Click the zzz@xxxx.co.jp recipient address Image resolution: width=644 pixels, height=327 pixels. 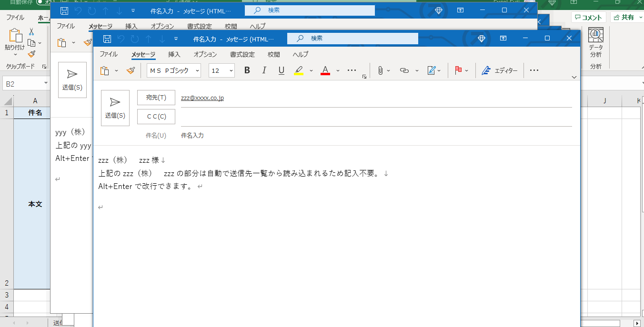pyautogui.click(x=202, y=98)
